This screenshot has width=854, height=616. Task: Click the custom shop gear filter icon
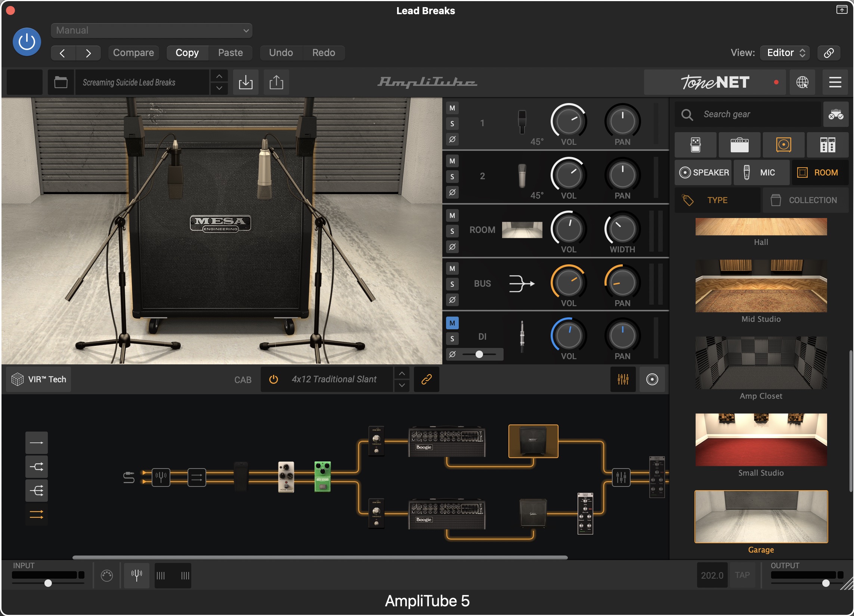coord(836,114)
